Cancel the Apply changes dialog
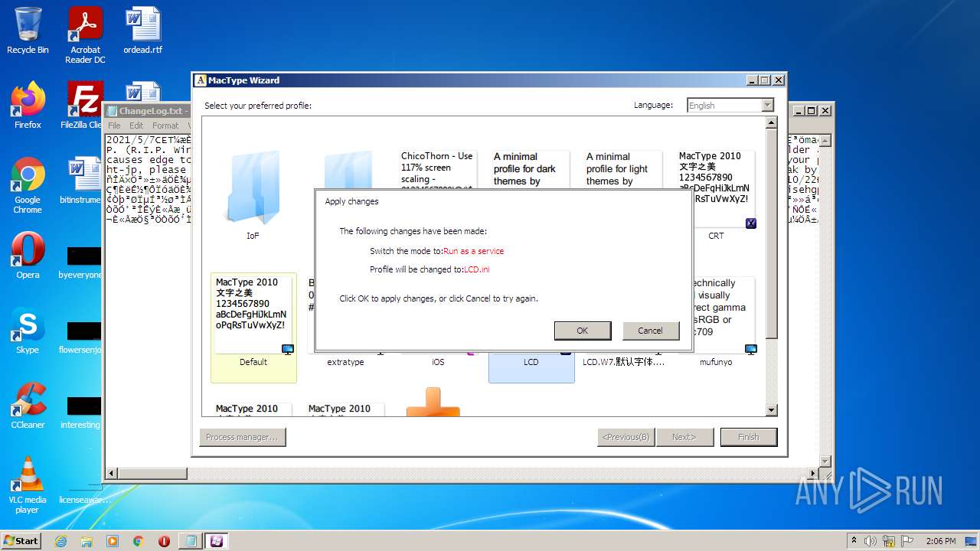The image size is (980, 551). click(x=650, y=331)
